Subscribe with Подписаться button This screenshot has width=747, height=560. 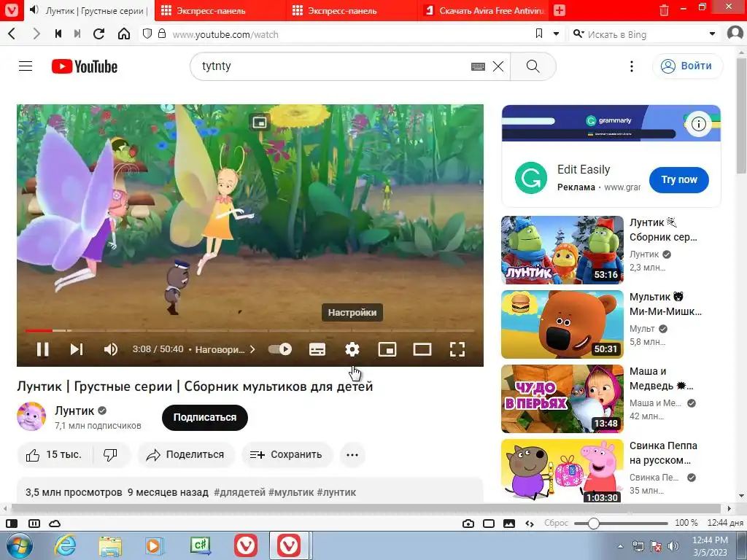[205, 418]
